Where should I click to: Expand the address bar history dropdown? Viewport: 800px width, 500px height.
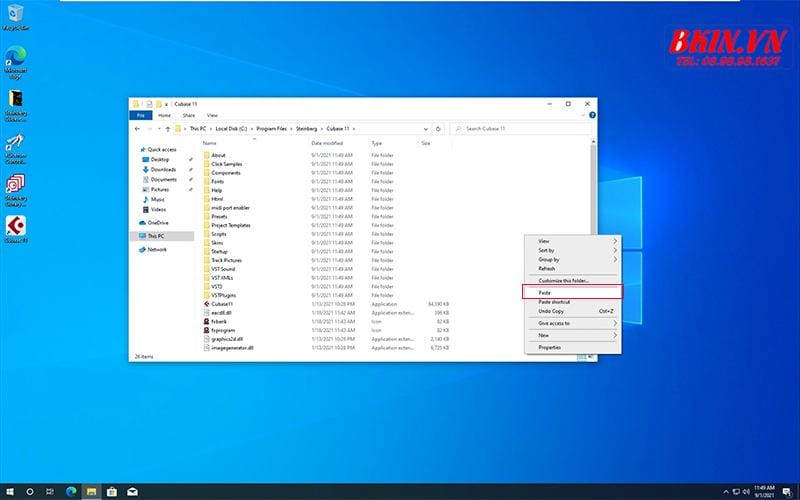[426, 129]
